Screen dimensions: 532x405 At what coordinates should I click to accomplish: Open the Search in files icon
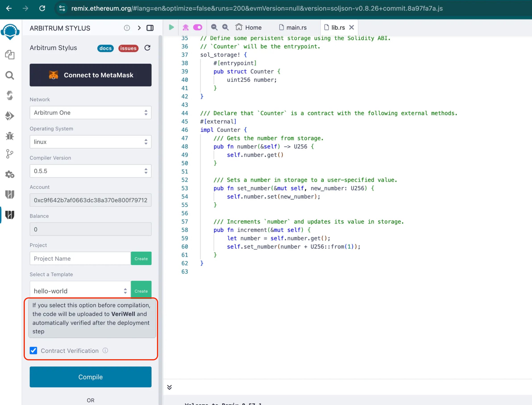[x=10, y=75]
